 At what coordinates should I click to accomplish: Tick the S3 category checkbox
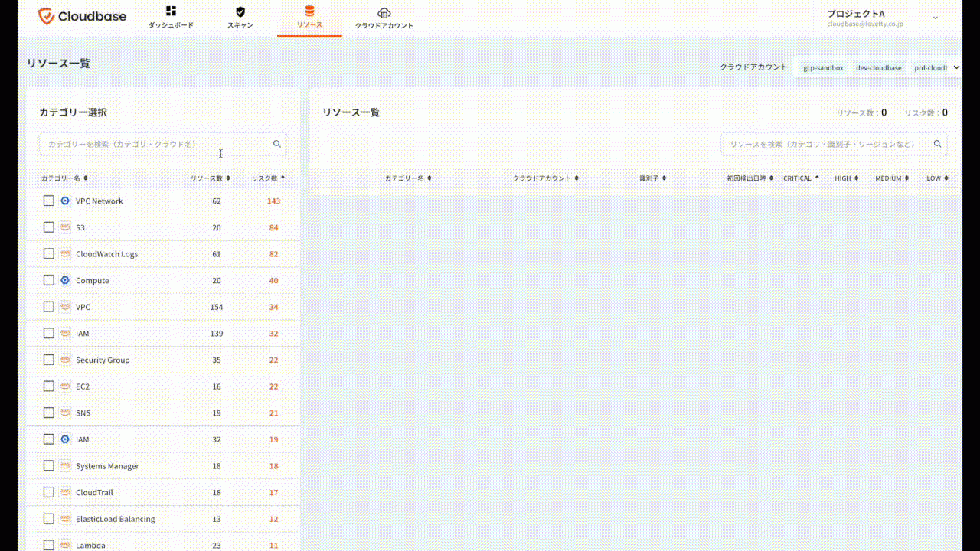pos(49,227)
